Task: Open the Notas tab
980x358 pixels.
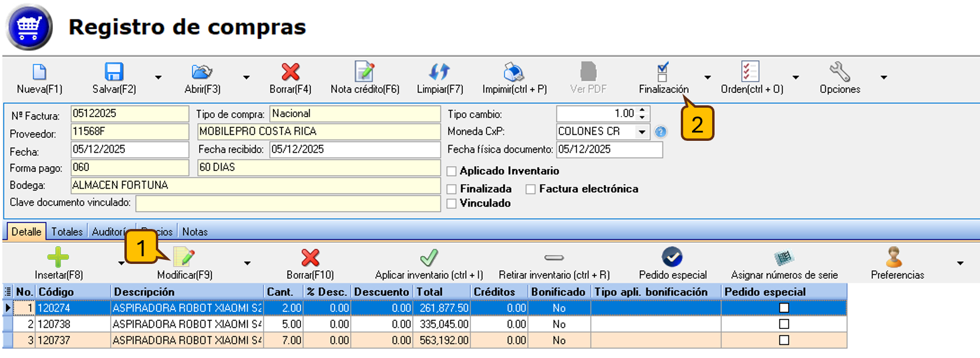Action: click(195, 232)
